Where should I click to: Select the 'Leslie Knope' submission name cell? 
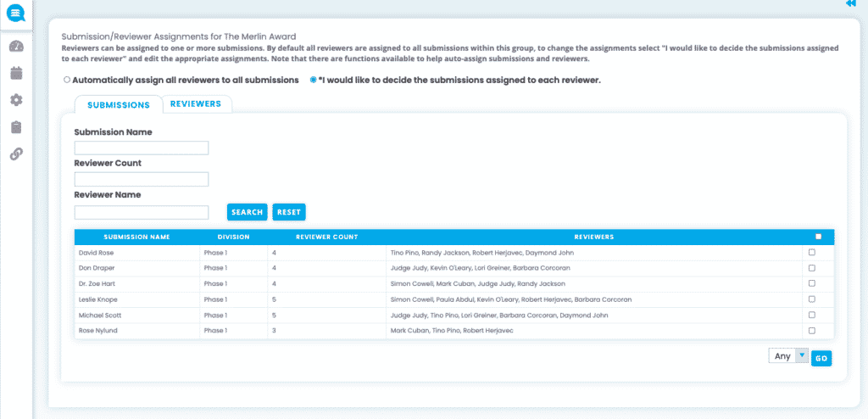[x=137, y=299]
